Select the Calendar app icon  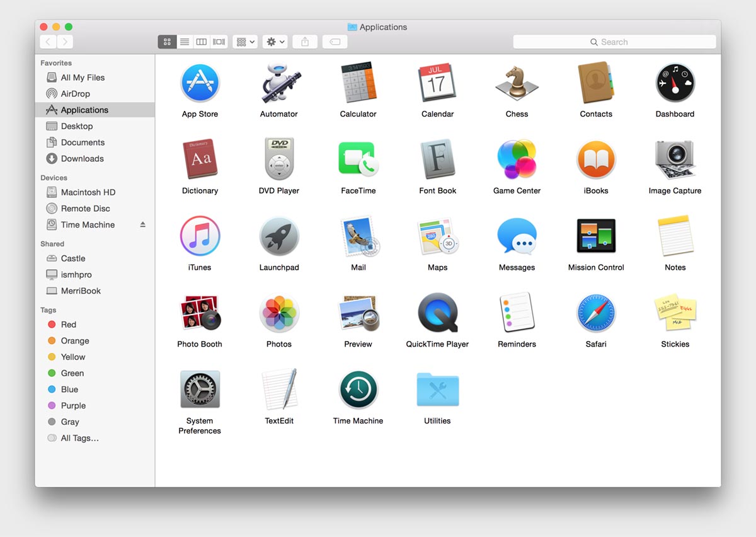[x=437, y=83]
